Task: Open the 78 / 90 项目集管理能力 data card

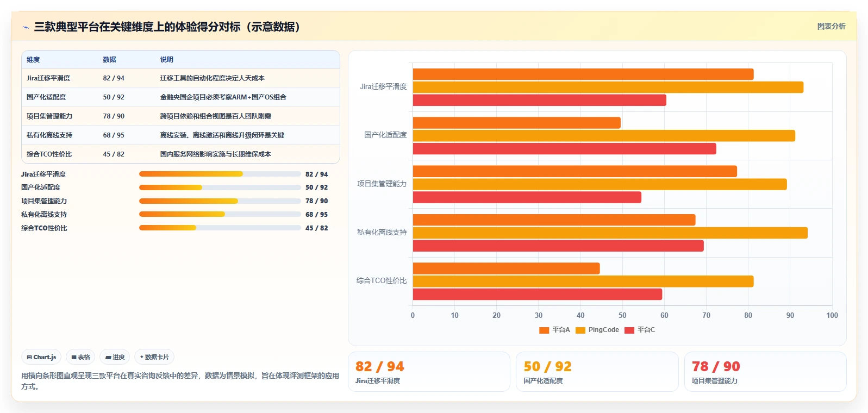Action: pos(765,372)
